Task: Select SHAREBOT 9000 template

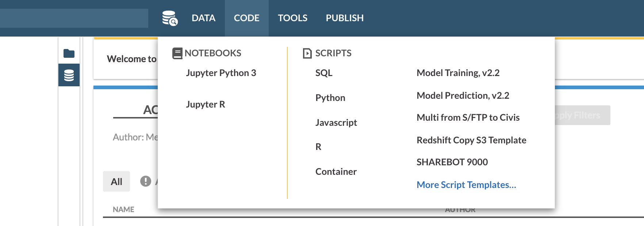Action: [x=452, y=162]
